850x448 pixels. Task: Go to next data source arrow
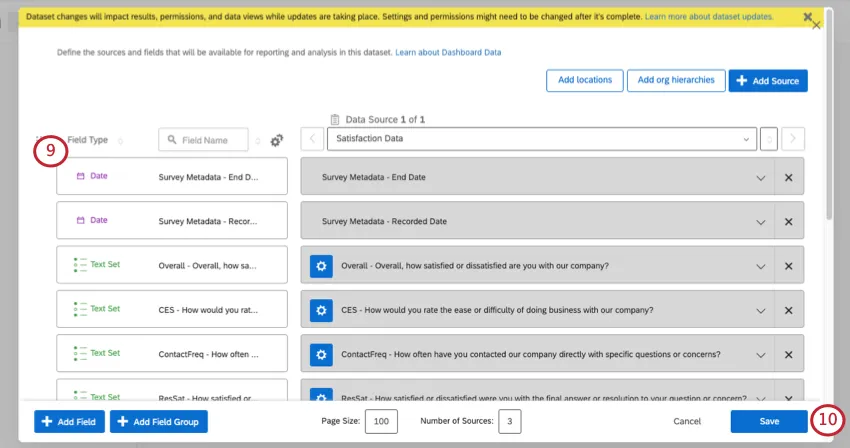point(793,139)
